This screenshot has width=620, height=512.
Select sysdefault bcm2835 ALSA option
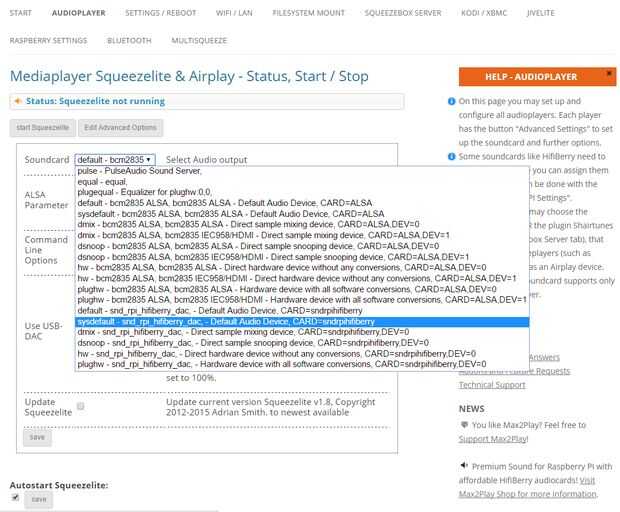click(302, 213)
